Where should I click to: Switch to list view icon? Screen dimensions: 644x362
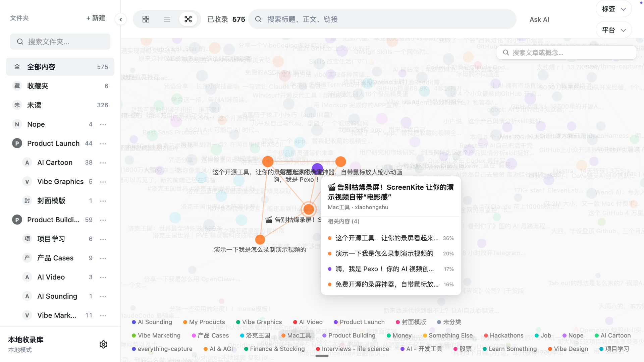click(167, 19)
